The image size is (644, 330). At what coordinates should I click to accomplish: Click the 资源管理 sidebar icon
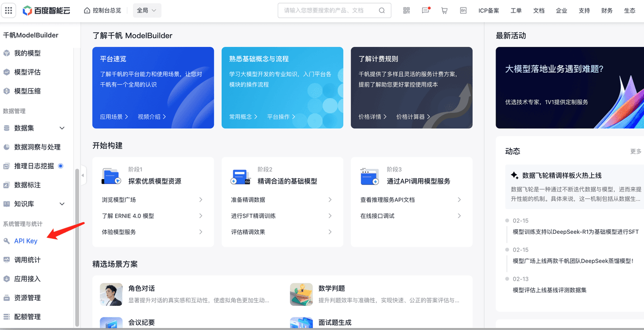tap(7, 298)
